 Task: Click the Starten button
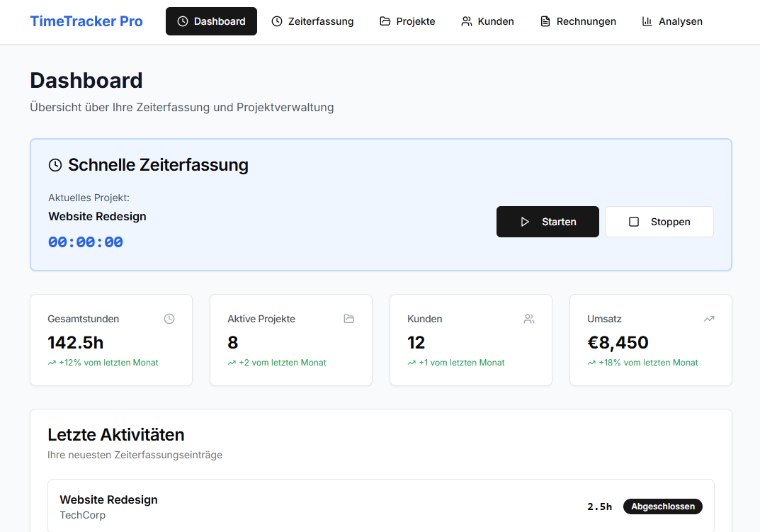(548, 222)
